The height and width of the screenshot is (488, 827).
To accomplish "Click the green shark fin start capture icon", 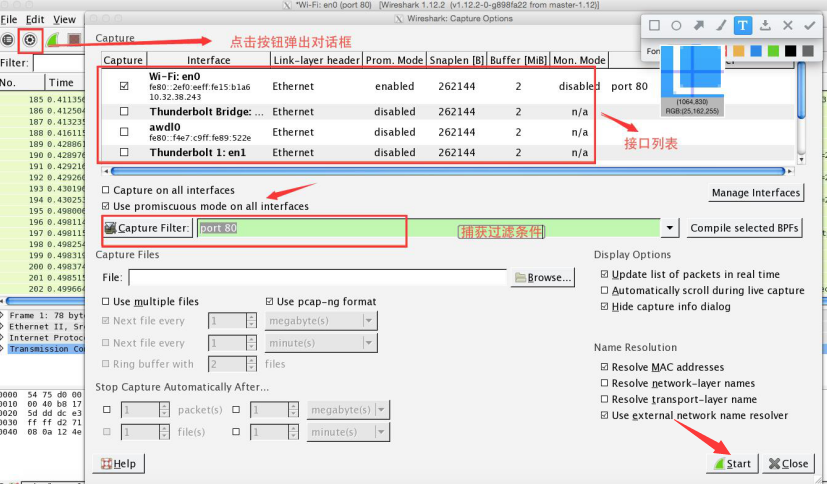I will (52, 40).
